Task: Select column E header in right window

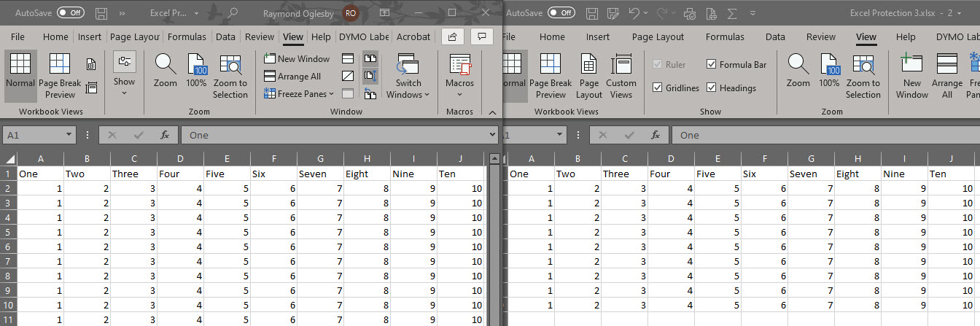Action: (718, 158)
